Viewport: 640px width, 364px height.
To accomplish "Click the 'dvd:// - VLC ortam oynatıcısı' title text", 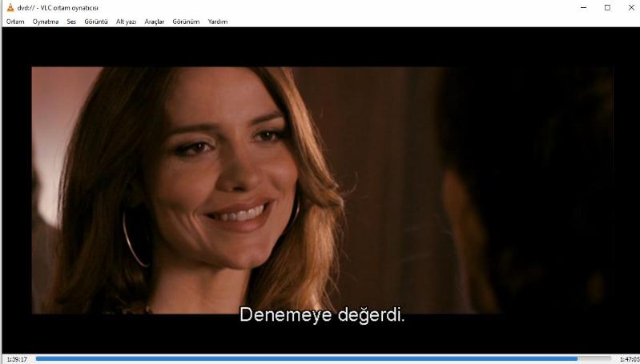I will coord(64,8).
